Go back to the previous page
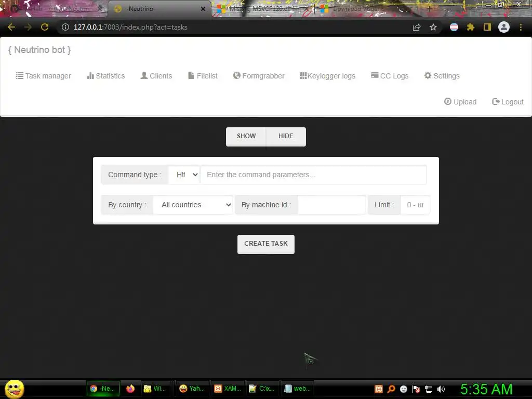The image size is (532, 399). pyautogui.click(x=11, y=27)
